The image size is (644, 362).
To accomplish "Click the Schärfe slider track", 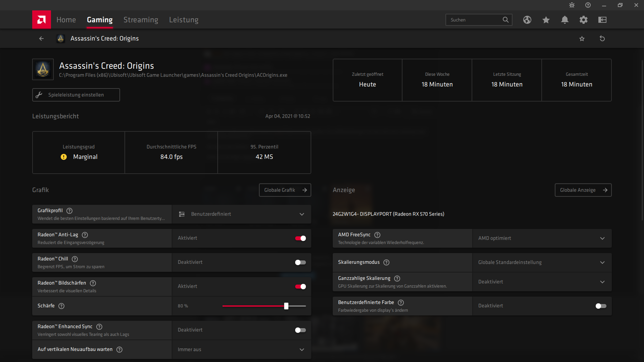I will click(x=255, y=306).
